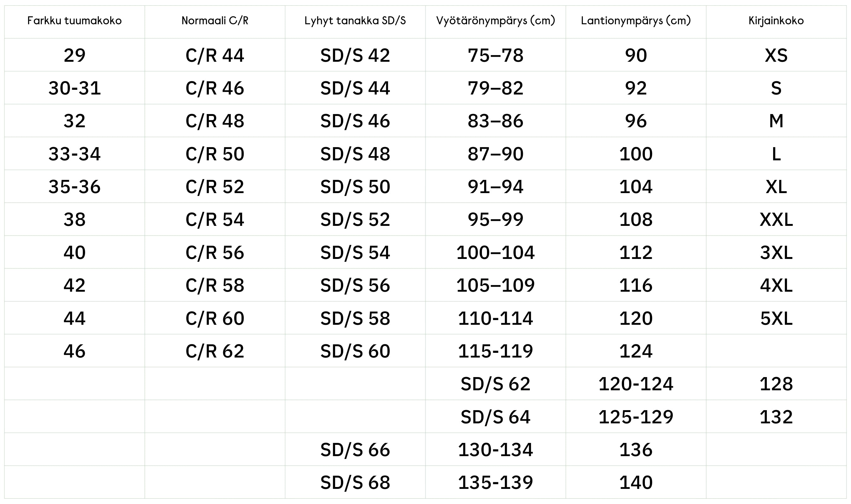This screenshot has width=851, height=504.
Task: Click the Lantionympärys (cm) column header
Action: pyautogui.click(x=636, y=21)
